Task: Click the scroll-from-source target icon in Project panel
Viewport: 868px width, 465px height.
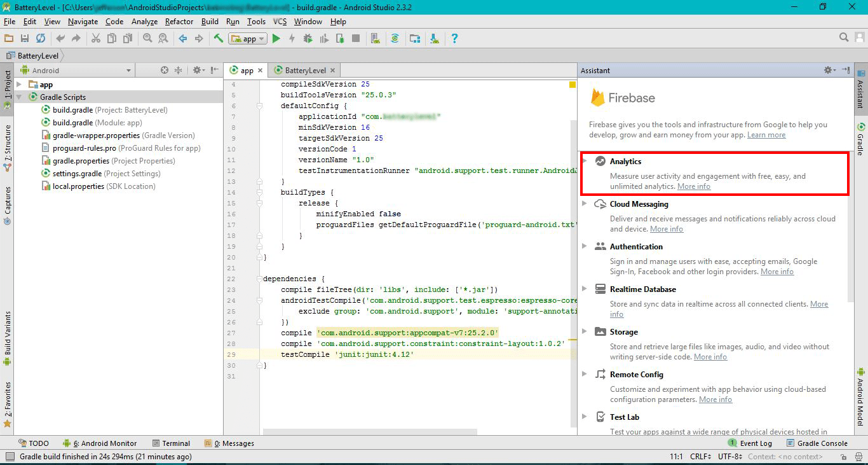Action: click(165, 71)
